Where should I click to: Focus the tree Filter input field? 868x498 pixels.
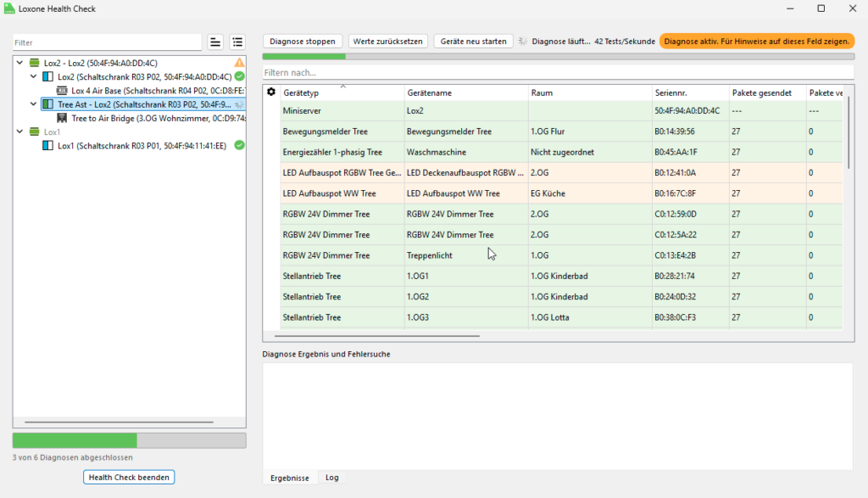(x=108, y=42)
